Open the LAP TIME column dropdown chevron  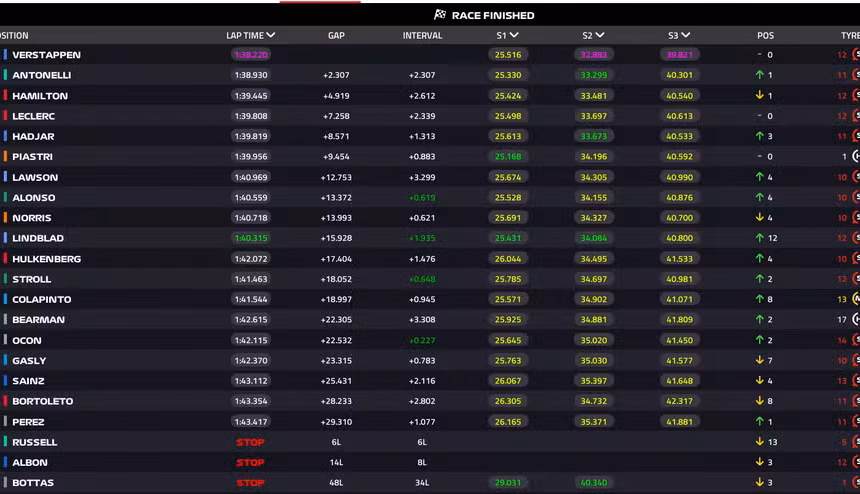pyautogui.click(x=270, y=35)
